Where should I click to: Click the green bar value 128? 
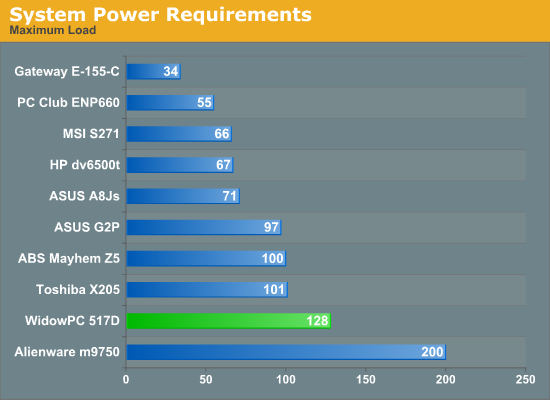pyautogui.click(x=317, y=321)
